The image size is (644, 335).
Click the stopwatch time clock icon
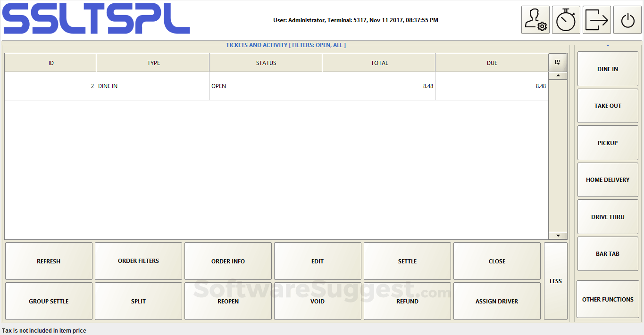pyautogui.click(x=566, y=19)
